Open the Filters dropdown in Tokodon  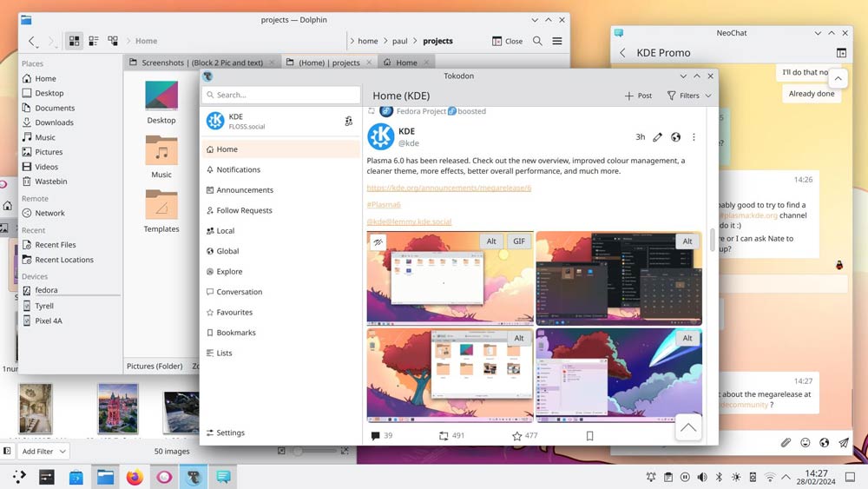[689, 96]
